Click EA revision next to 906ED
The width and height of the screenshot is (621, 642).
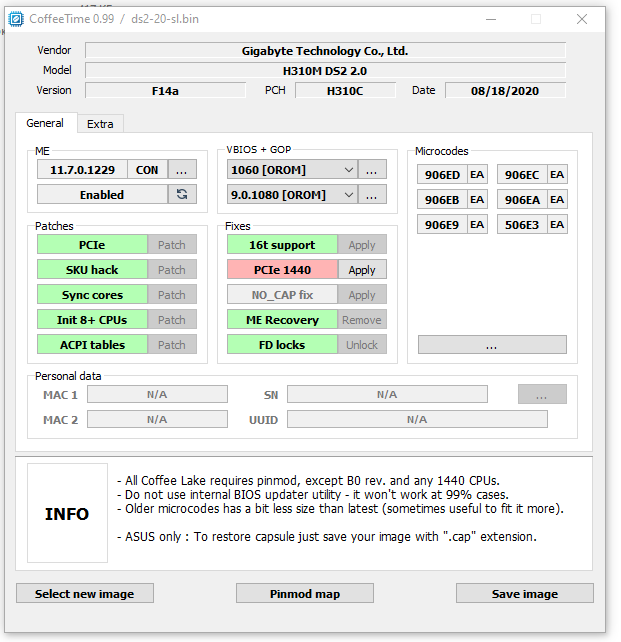[477, 174]
